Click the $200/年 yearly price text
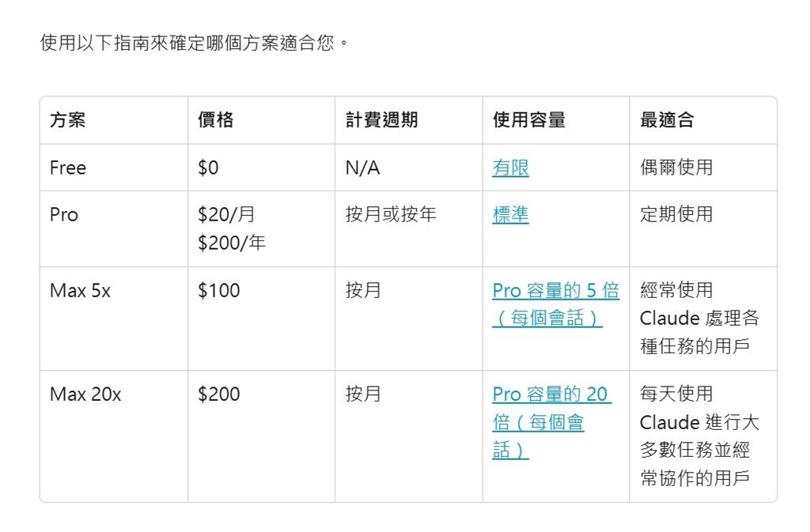The image size is (810, 532). [x=232, y=243]
